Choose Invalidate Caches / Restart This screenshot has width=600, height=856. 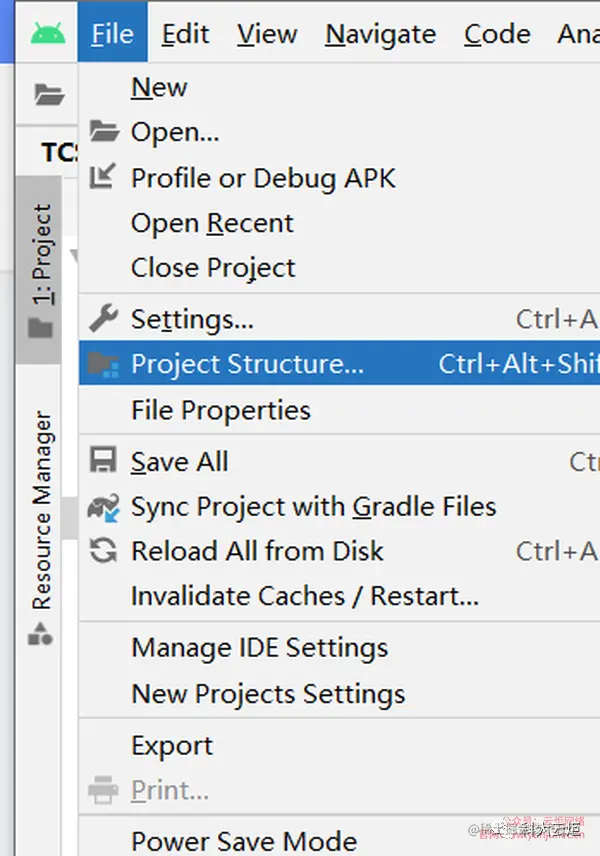coord(305,596)
